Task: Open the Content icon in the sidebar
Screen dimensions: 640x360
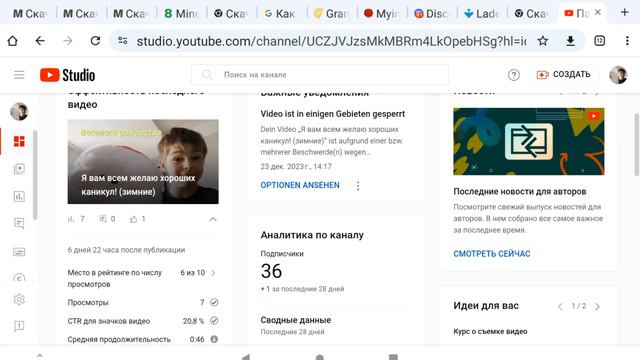Action: [x=19, y=169]
